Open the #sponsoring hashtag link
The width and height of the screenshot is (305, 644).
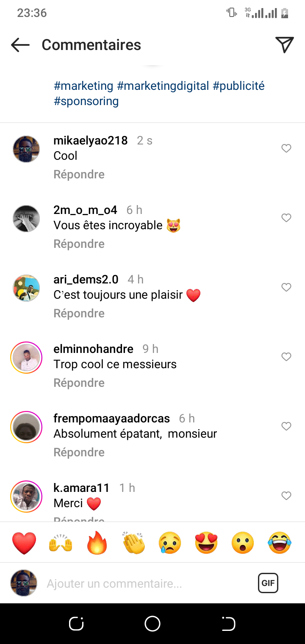point(86,101)
